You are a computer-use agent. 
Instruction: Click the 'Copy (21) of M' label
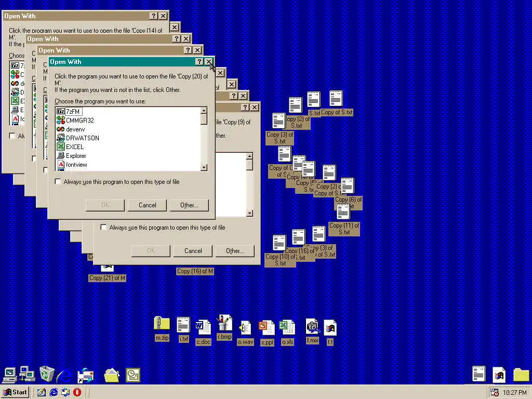(107, 278)
